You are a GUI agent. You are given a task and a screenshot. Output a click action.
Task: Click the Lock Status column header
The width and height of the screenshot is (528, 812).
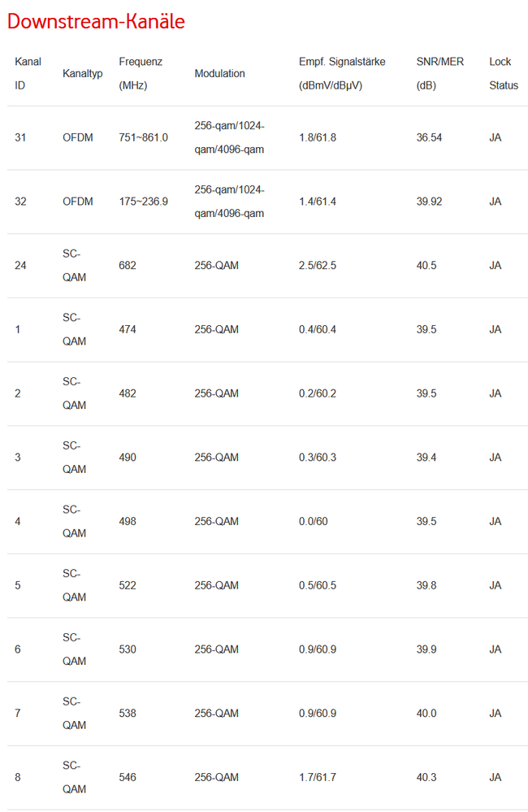[x=503, y=73]
